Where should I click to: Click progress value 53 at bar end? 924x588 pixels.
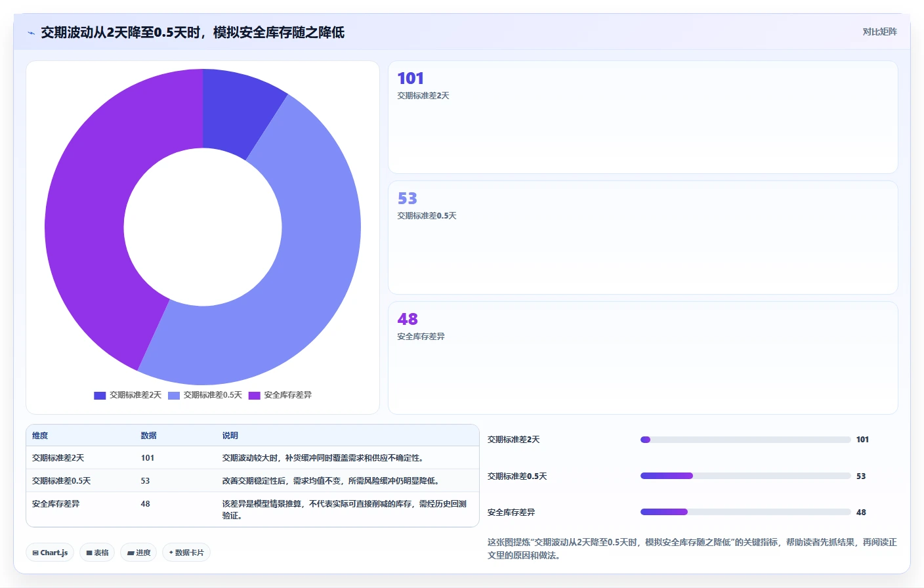(x=861, y=476)
